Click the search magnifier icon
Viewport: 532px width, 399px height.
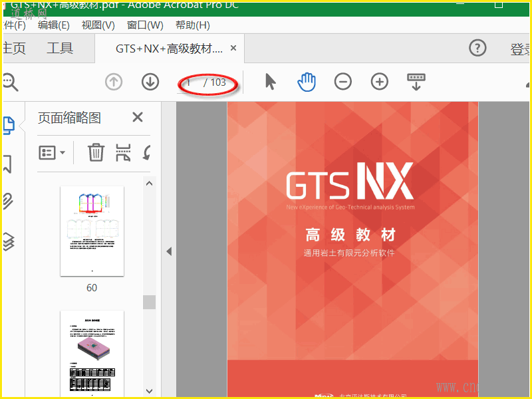pos(10,82)
